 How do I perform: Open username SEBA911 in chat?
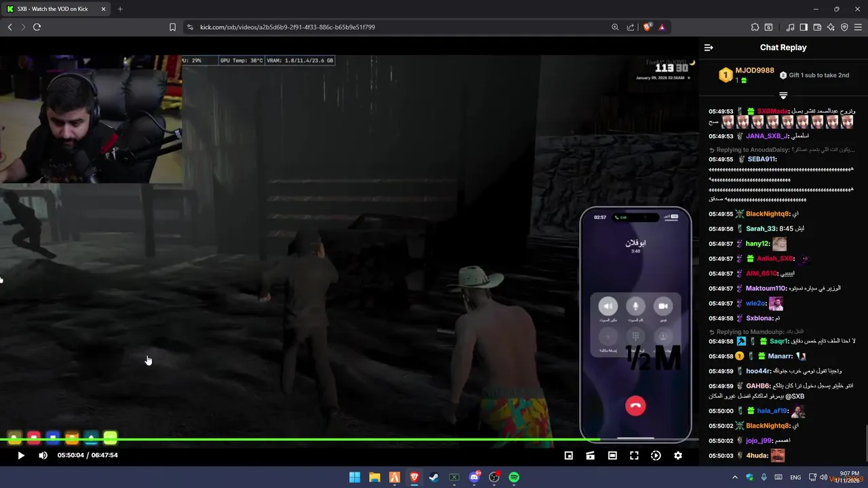tap(762, 159)
